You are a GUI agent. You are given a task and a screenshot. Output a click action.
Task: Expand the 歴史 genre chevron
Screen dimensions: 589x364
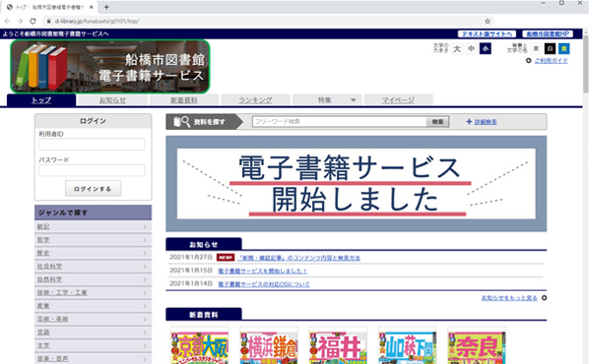[x=145, y=253]
